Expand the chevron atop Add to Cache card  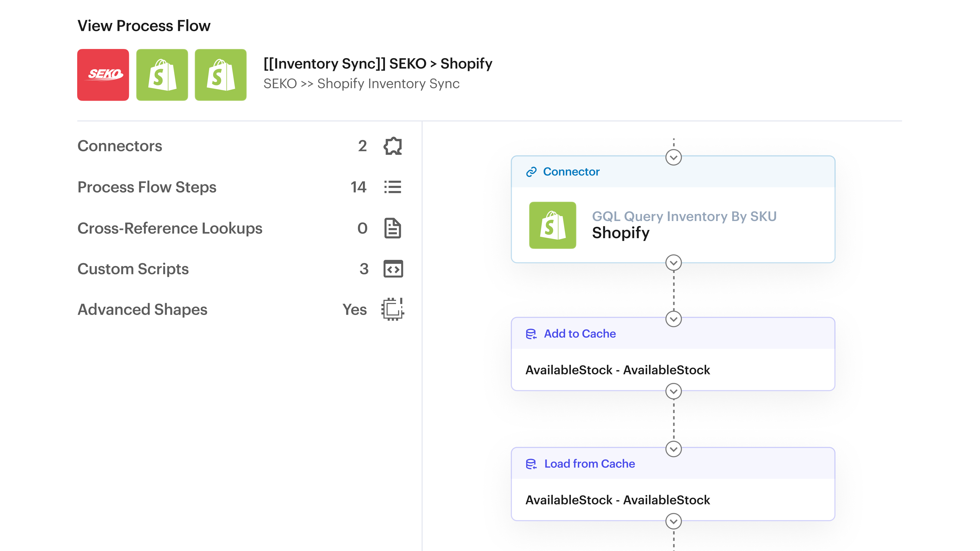(673, 319)
